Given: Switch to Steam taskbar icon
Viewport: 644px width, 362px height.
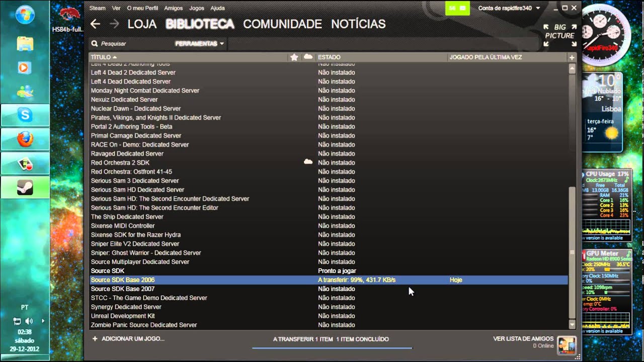Looking at the screenshot, I should (25, 188).
